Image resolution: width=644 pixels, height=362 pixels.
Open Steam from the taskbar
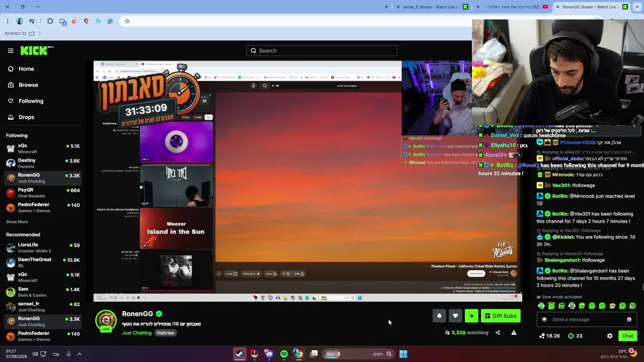[239, 354]
